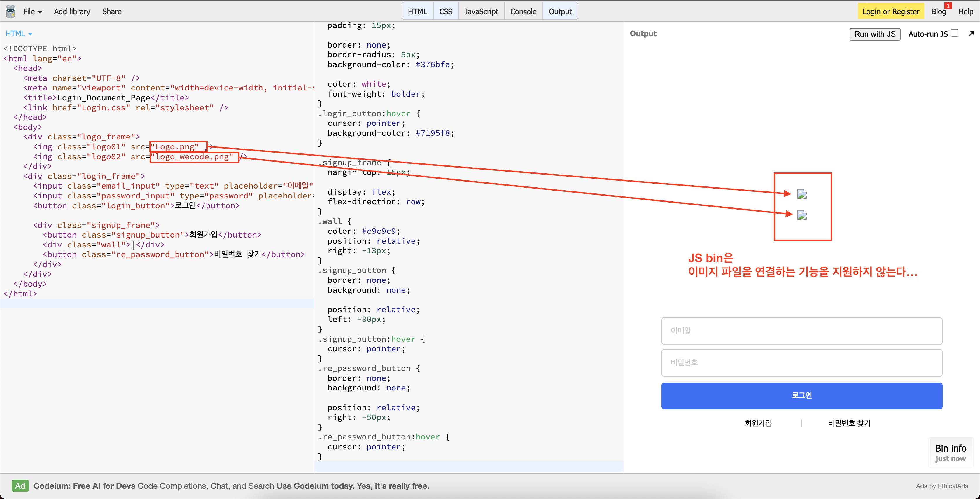
Task: Toggle the Output panel tab
Action: click(560, 11)
